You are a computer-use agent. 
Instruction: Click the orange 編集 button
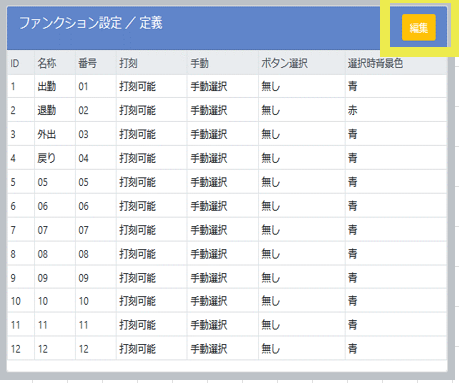coord(419,27)
